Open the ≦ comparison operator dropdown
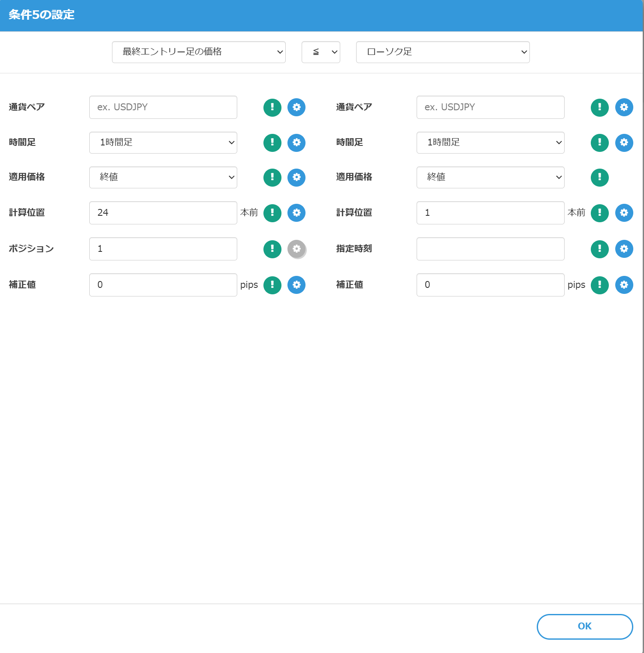The image size is (644, 653). click(320, 52)
